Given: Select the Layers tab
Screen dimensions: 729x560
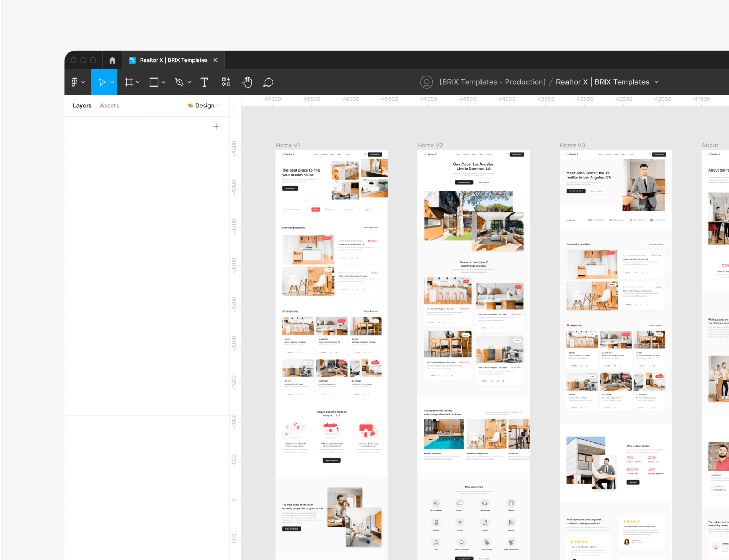Looking at the screenshot, I should point(82,105).
